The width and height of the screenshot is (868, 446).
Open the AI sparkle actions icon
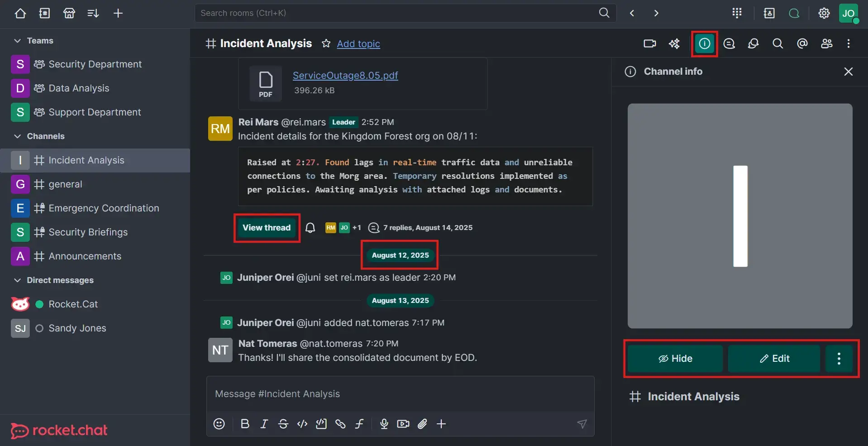(674, 43)
